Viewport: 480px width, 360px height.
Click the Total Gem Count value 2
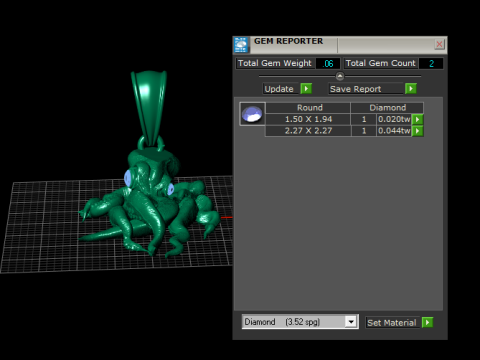[431, 63]
